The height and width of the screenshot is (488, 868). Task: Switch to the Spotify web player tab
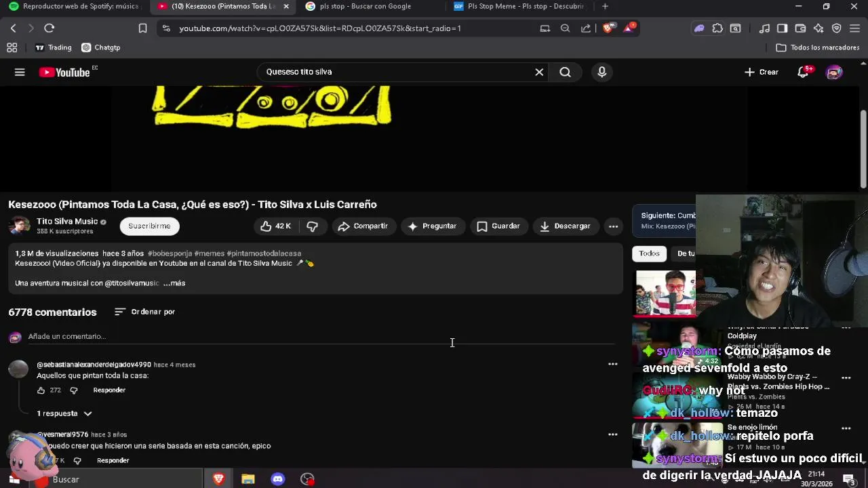(x=73, y=6)
